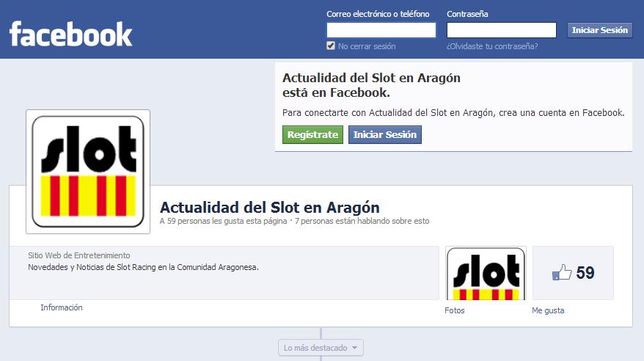Click the green Regístrate button

click(x=312, y=135)
